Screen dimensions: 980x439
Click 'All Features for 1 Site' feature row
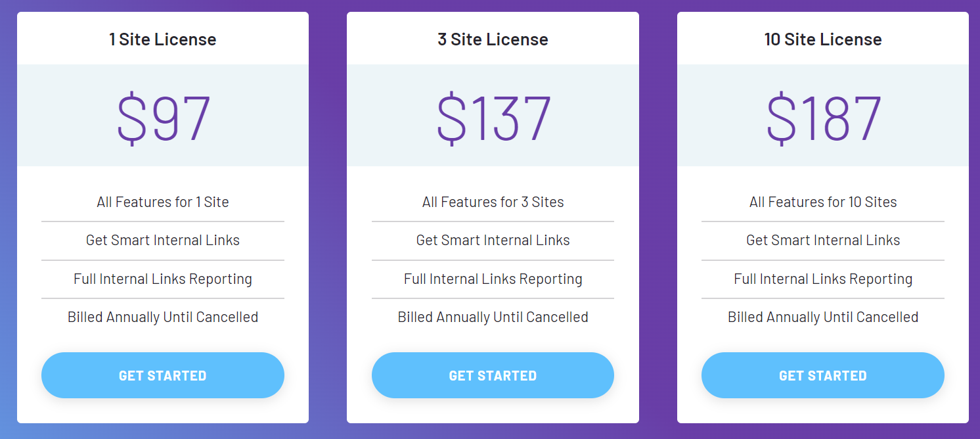(162, 202)
